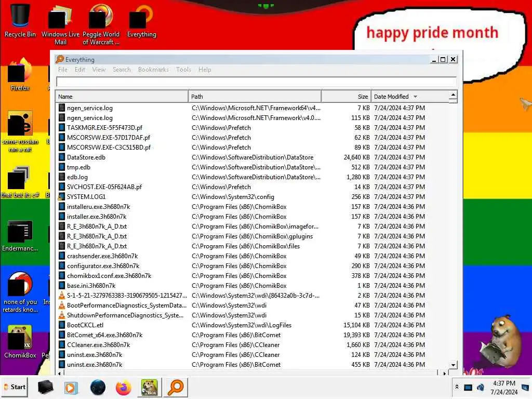Launch Firefox from the taskbar
The width and height of the screenshot is (532, 399).
click(x=123, y=388)
